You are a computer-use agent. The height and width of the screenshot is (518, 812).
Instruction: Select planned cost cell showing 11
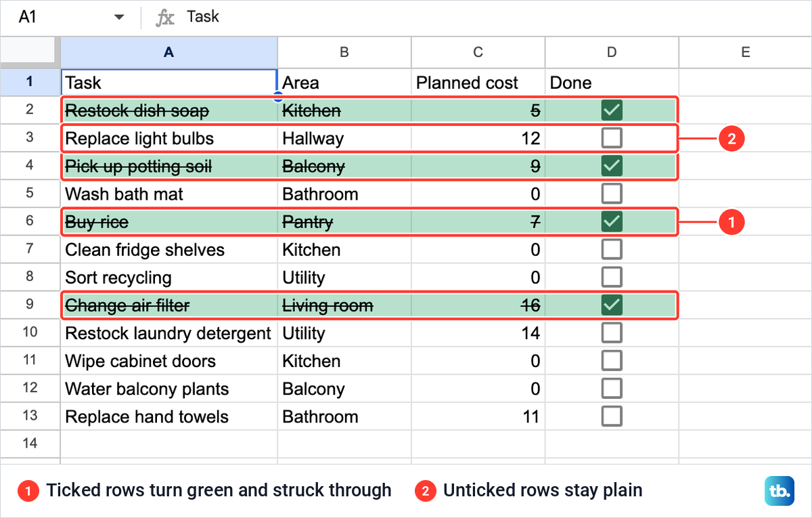click(x=478, y=416)
